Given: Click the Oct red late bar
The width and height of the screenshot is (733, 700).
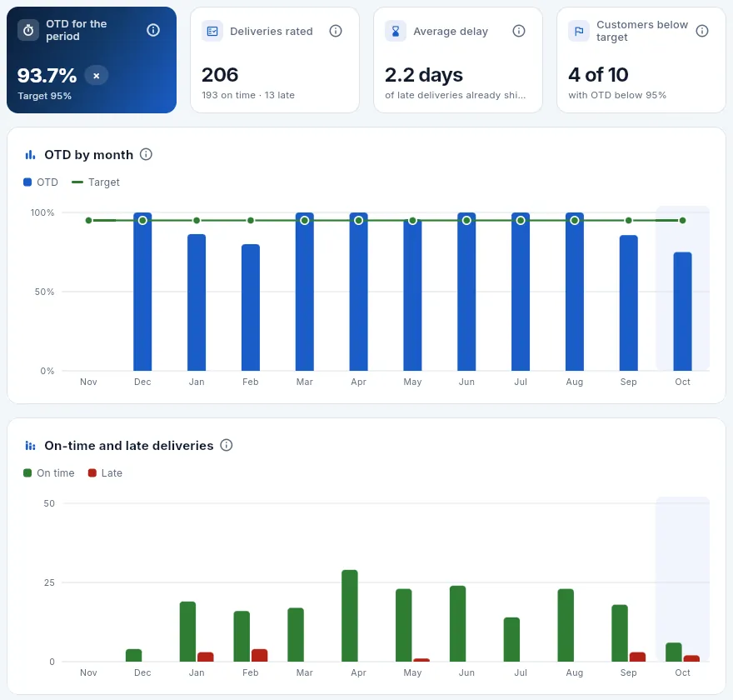Looking at the screenshot, I should tap(691, 658).
